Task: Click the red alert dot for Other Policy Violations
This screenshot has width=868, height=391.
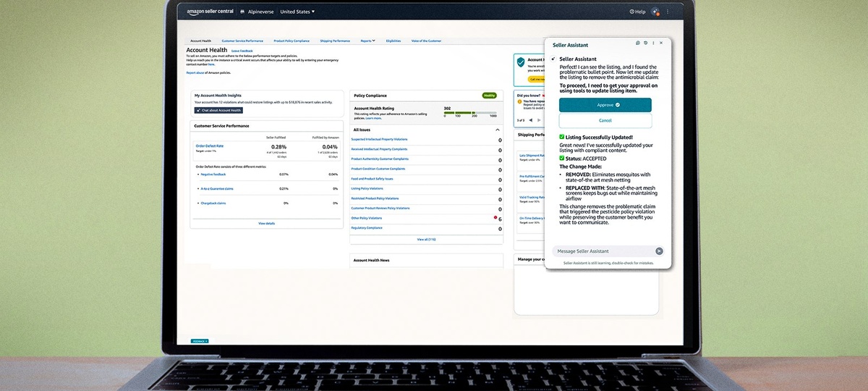Action: (495, 216)
